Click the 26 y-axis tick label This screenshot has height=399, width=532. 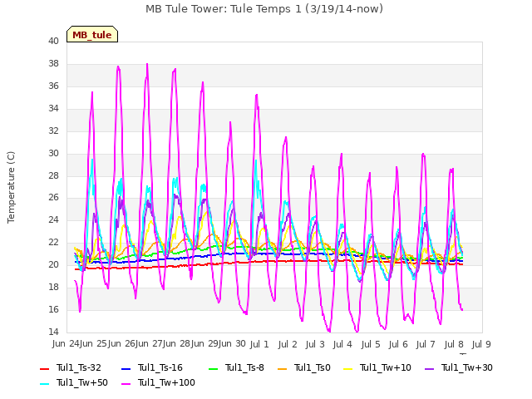(x=53, y=198)
